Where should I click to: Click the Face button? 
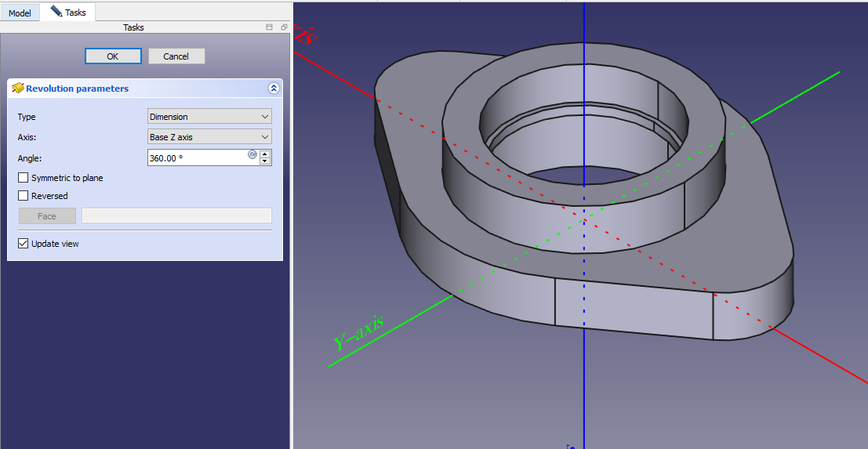pos(47,216)
